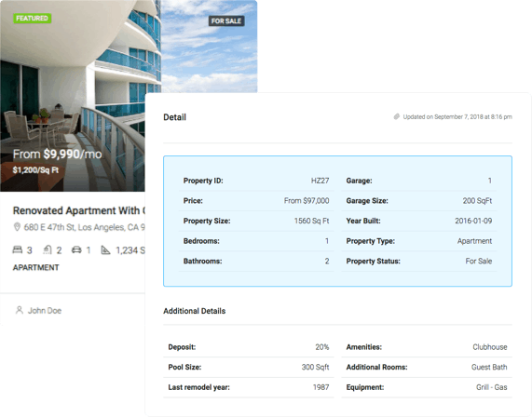The image size is (532, 417).
Task: Click the Detail section heading
Action: 175,117
